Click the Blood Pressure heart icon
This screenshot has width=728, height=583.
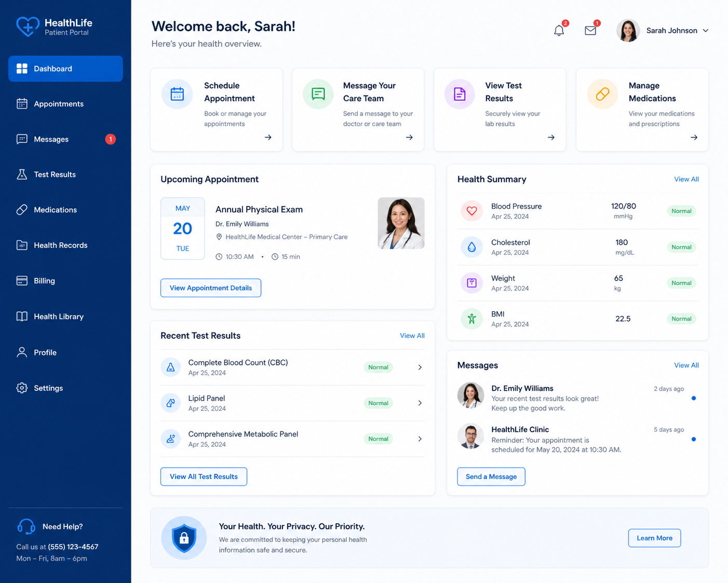coord(471,211)
